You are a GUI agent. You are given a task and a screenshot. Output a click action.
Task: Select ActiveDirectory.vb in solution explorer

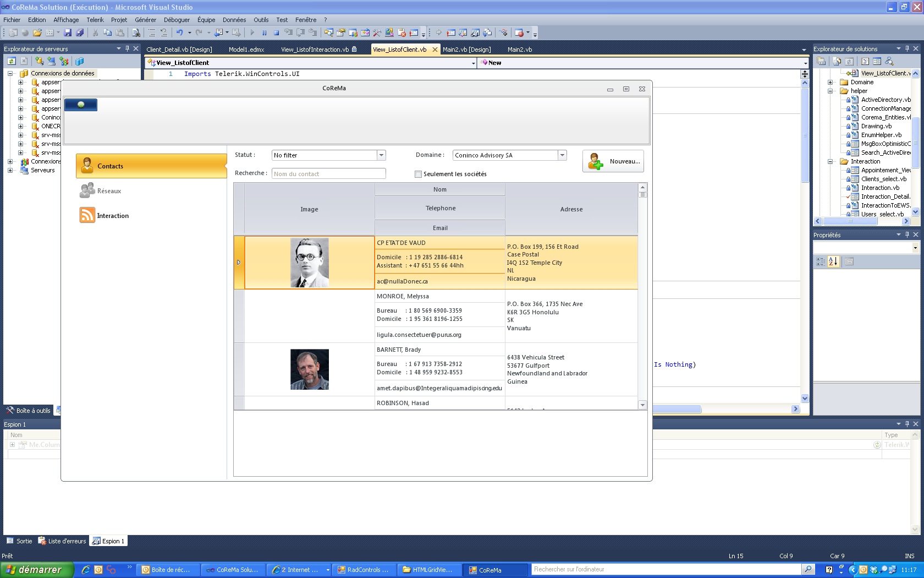click(886, 100)
